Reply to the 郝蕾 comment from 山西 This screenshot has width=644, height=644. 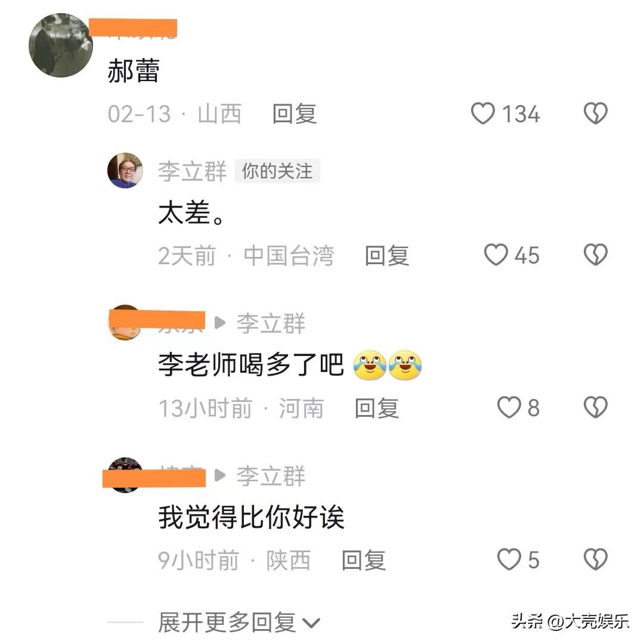click(295, 114)
